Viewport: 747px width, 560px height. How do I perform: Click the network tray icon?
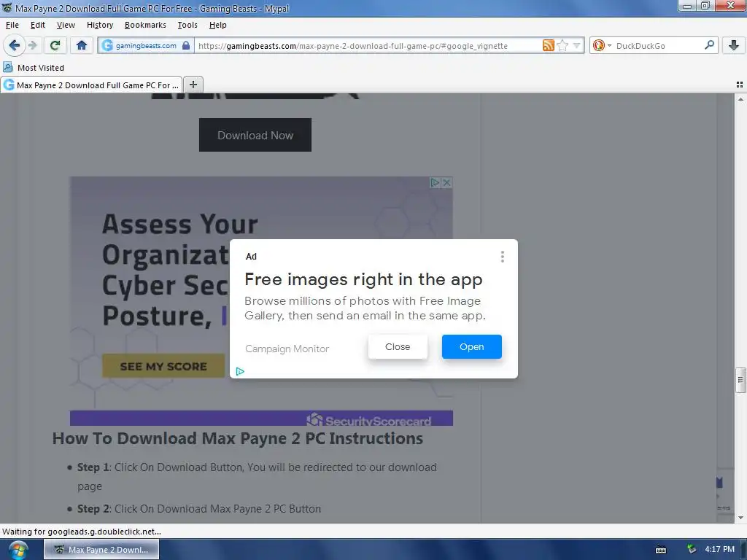(x=692, y=549)
